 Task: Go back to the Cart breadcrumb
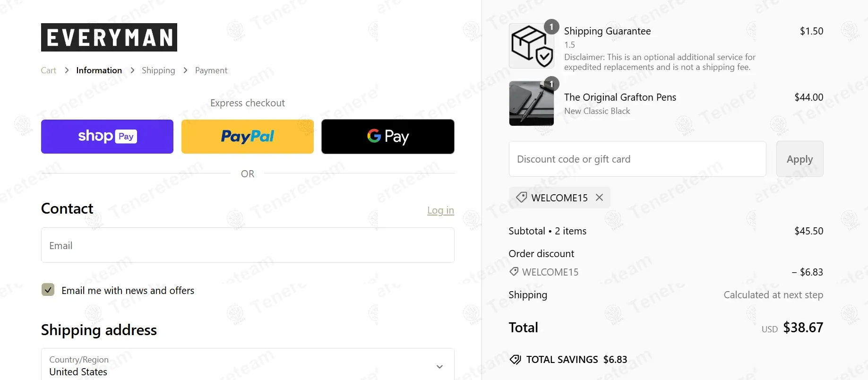(48, 70)
